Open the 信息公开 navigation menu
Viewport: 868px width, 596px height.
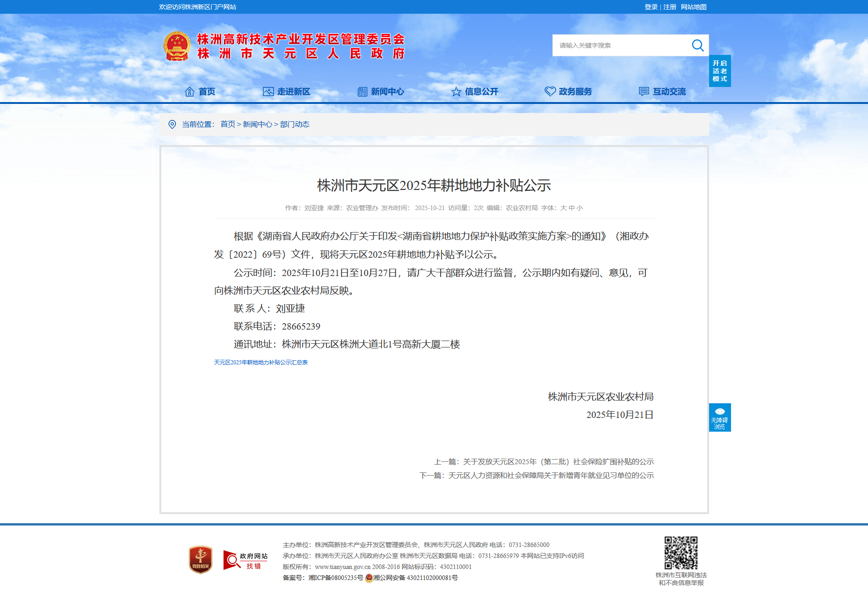click(475, 92)
